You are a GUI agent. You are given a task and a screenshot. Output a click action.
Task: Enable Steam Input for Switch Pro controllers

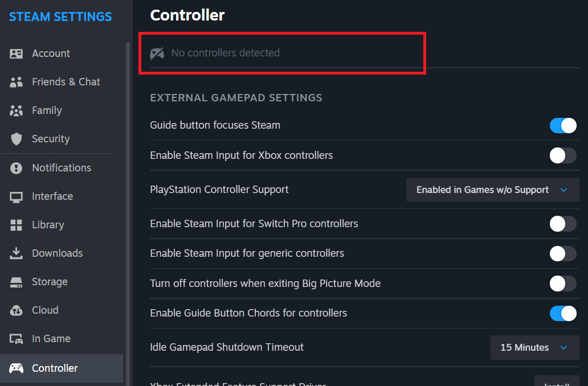coord(563,224)
